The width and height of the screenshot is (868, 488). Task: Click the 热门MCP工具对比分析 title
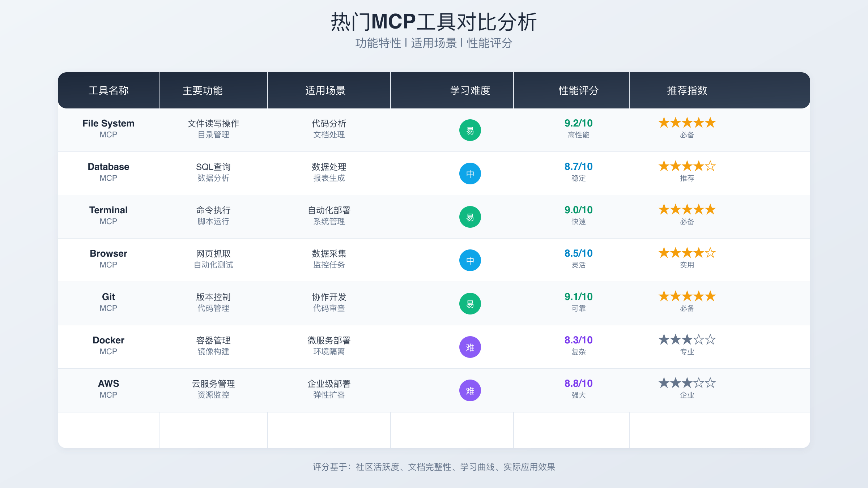(434, 22)
